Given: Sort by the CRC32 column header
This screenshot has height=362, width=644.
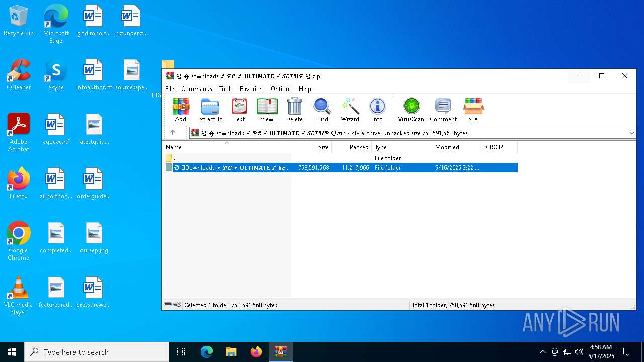Looking at the screenshot, I should (x=500, y=147).
